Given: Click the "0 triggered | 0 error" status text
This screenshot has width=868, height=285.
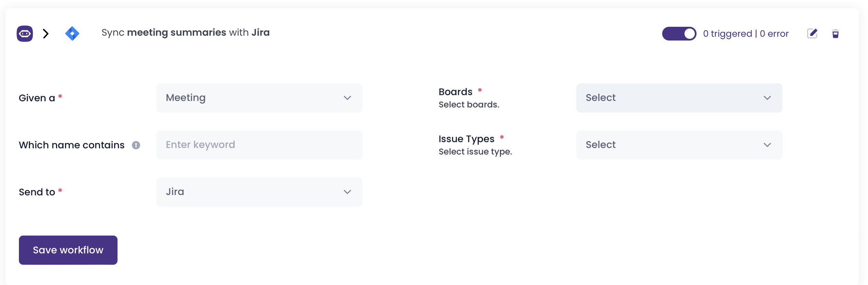Looking at the screenshot, I should pos(746,34).
